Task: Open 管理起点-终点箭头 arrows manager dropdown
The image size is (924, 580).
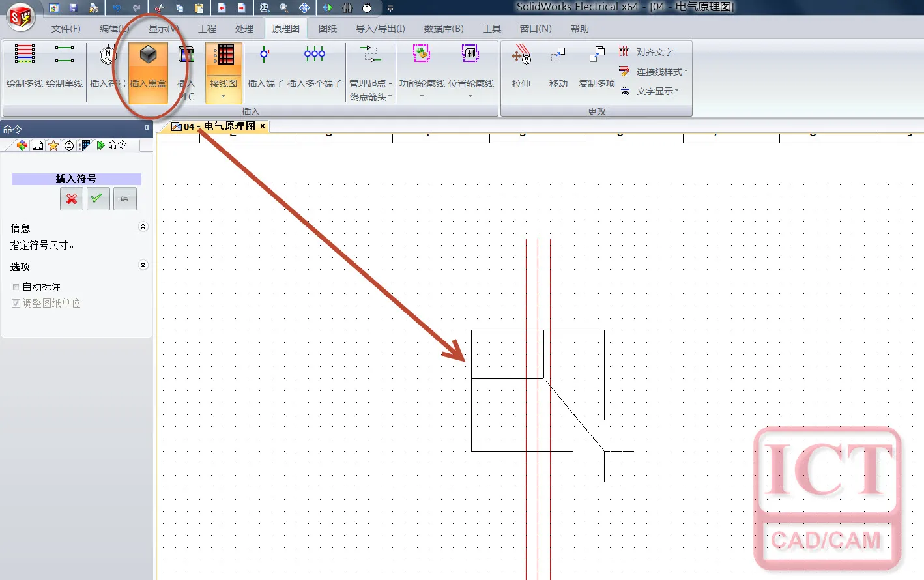Action: point(371,72)
